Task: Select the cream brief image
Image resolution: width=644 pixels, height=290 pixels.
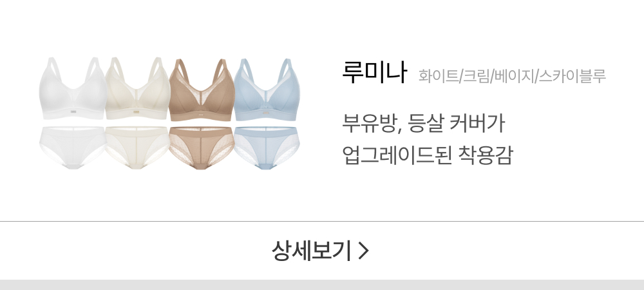Action: (x=137, y=148)
